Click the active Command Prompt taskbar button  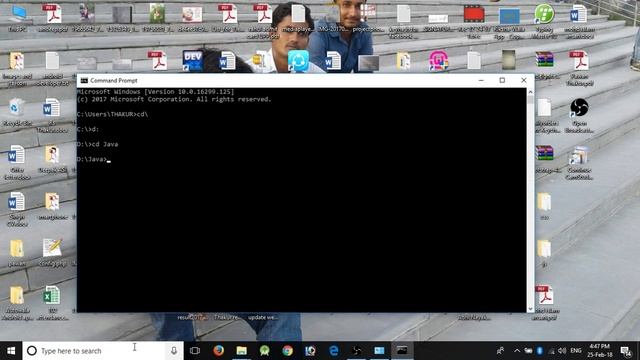pos(402,351)
